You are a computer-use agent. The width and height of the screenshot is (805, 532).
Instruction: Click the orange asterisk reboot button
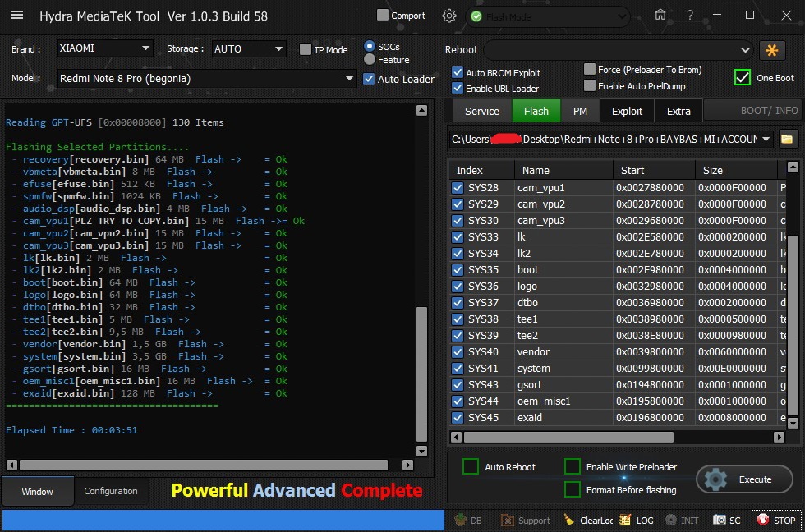click(x=772, y=50)
